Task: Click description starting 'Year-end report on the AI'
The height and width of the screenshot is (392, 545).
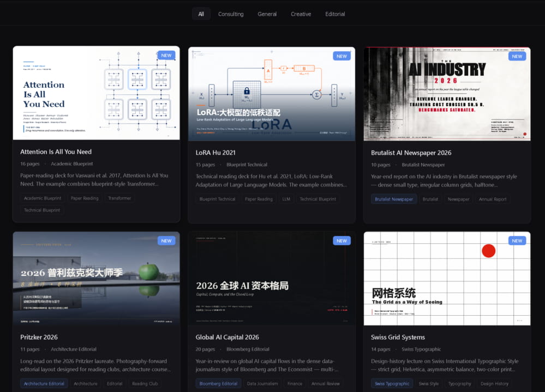Action: pos(444,180)
